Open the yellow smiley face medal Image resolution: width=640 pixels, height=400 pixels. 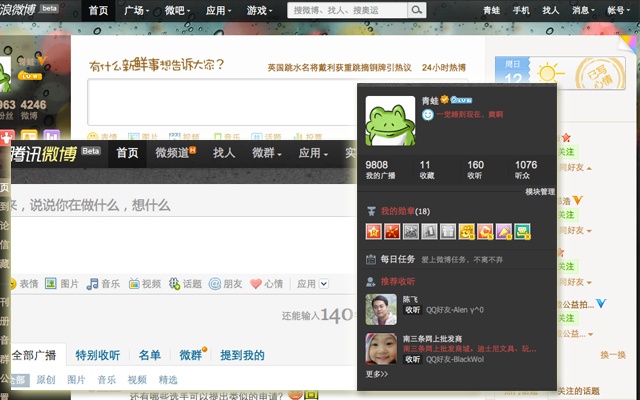(x=467, y=231)
